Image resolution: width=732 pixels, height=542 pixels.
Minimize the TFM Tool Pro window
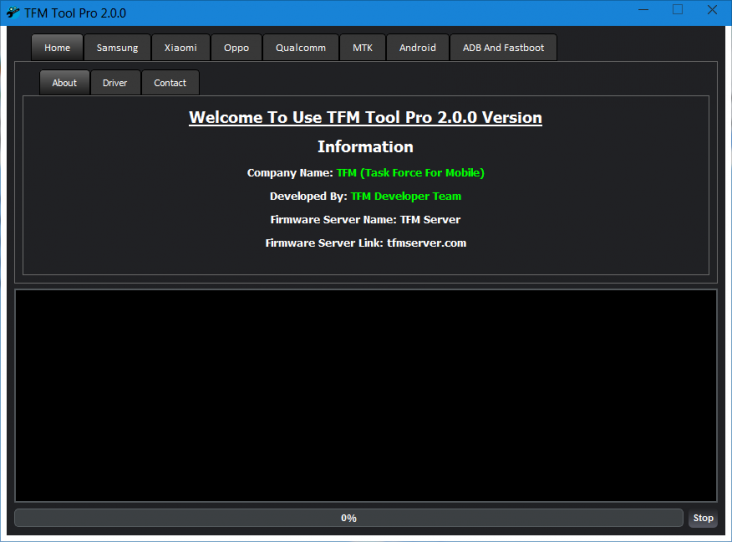[644, 10]
